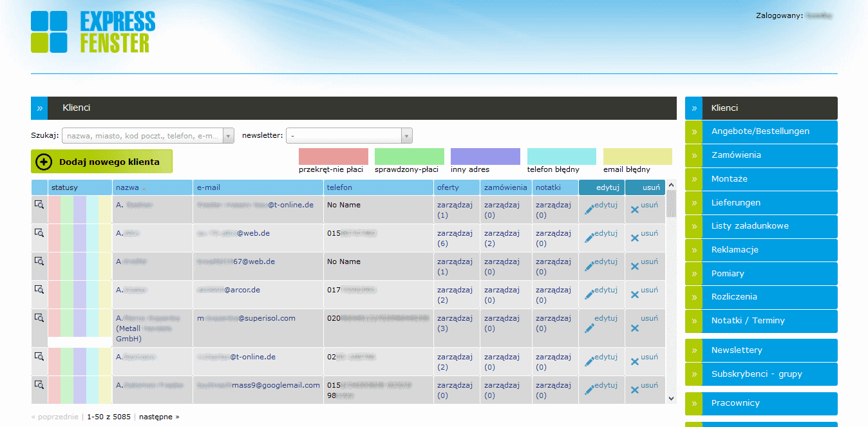Click the edytuj pencil icon for the Metall GmbH client

point(590,327)
